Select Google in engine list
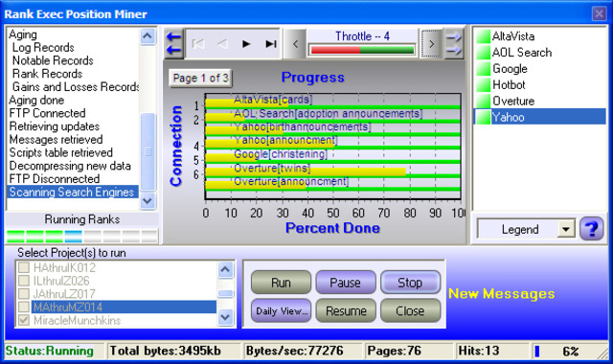 coord(510,69)
